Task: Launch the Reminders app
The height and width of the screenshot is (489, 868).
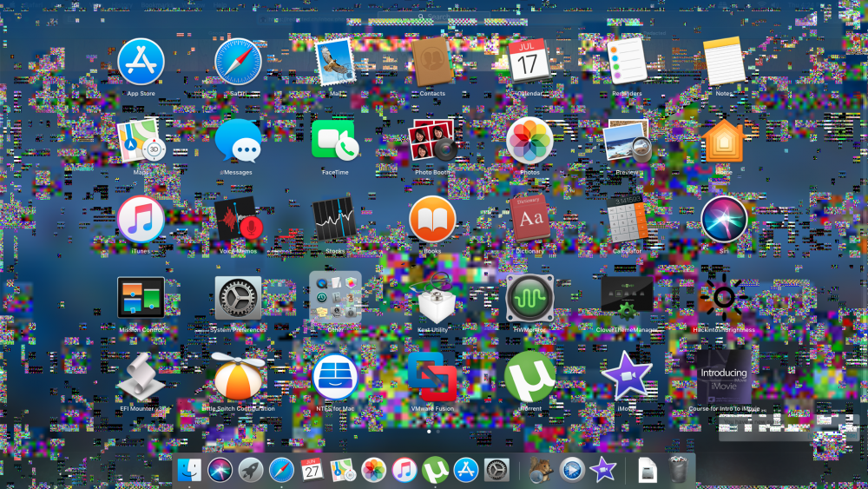Action: coord(627,62)
